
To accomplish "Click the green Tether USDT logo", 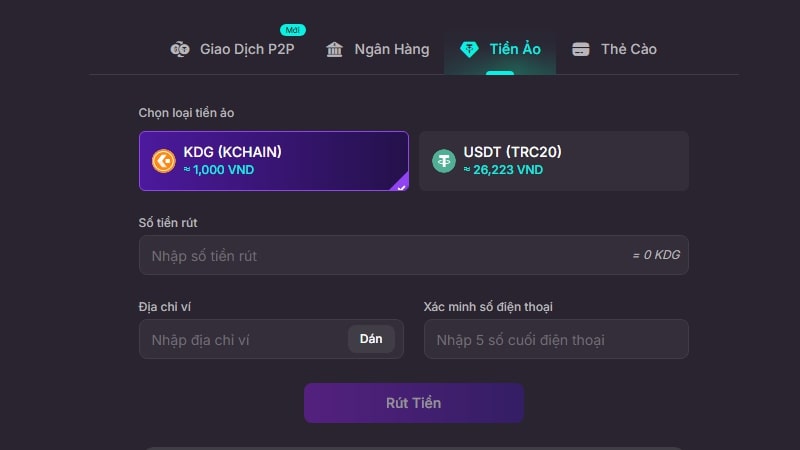I will click(x=444, y=160).
